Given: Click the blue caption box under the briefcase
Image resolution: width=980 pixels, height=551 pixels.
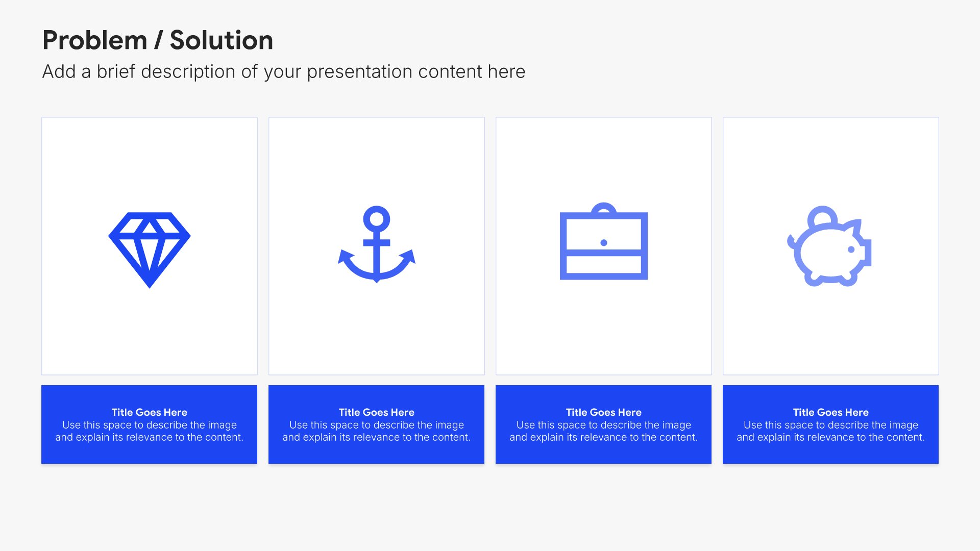Looking at the screenshot, I should [x=604, y=424].
